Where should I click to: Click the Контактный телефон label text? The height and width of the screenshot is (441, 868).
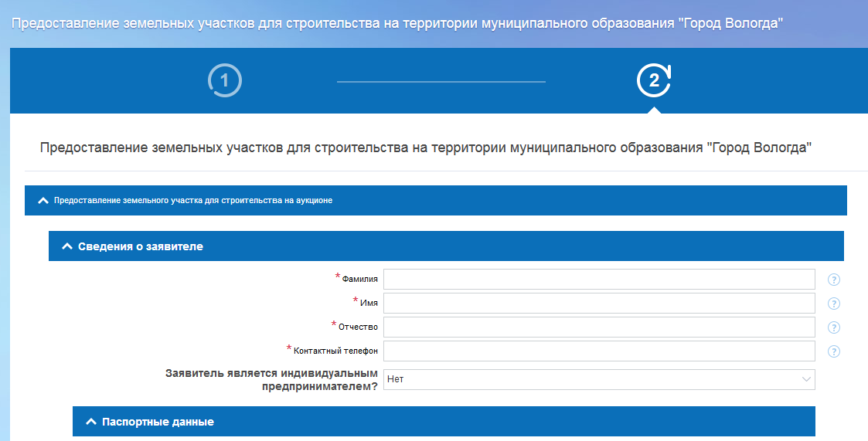click(335, 351)
